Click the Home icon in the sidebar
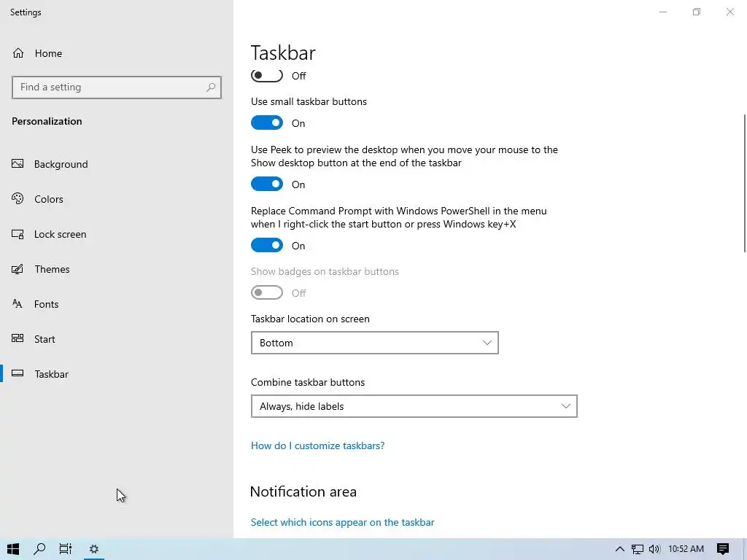Viewport: 747px width, 560px height. [x=18, y=52]
